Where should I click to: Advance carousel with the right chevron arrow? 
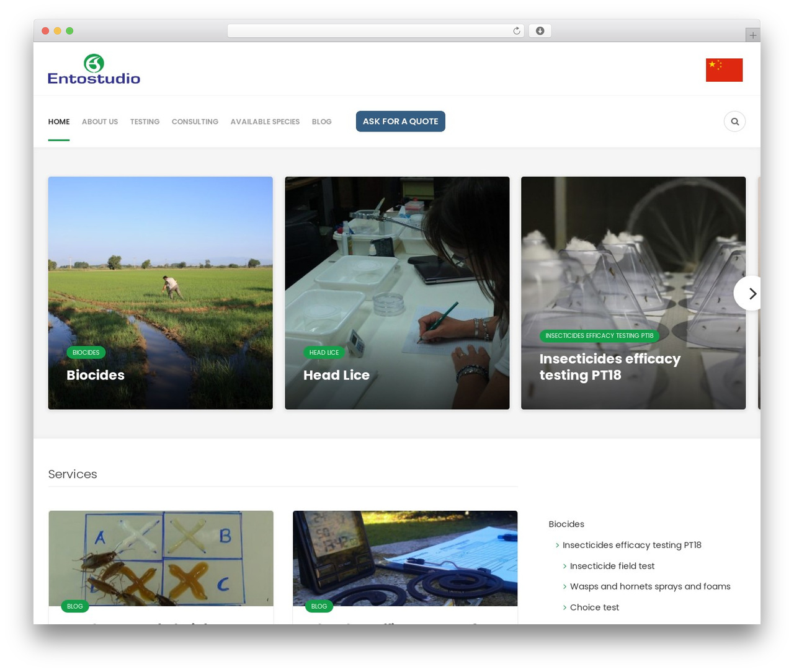[751, 293]
